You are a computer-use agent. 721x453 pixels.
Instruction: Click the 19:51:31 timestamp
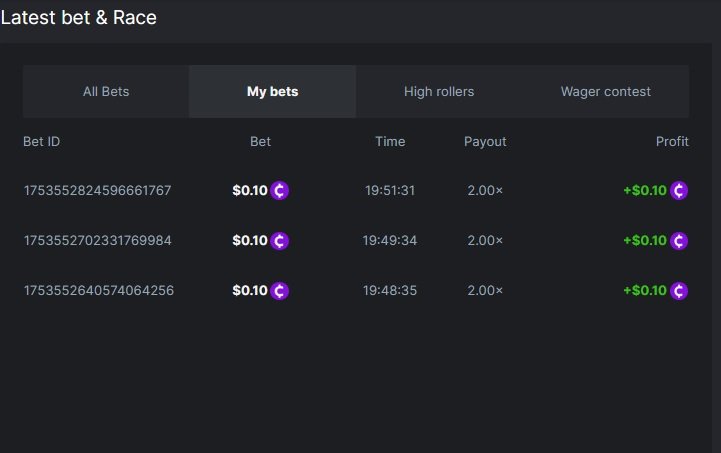click(390, 191)
